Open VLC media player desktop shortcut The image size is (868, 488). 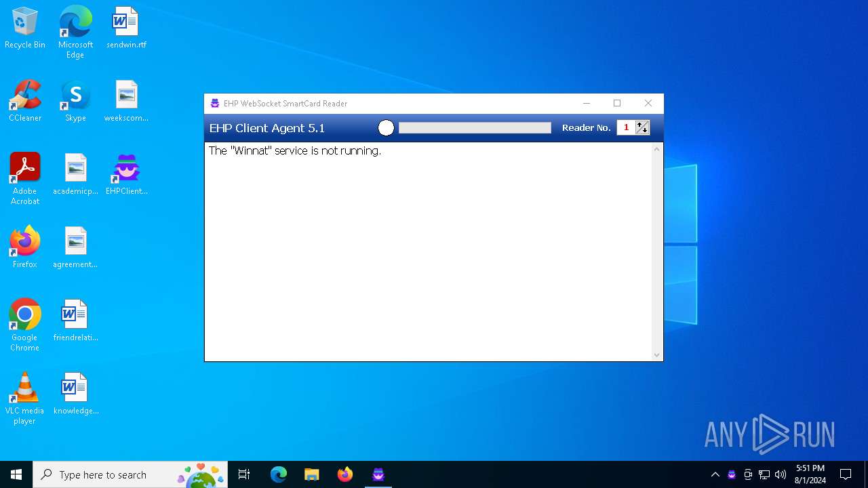pyautogui.click(x=25, y=399)
